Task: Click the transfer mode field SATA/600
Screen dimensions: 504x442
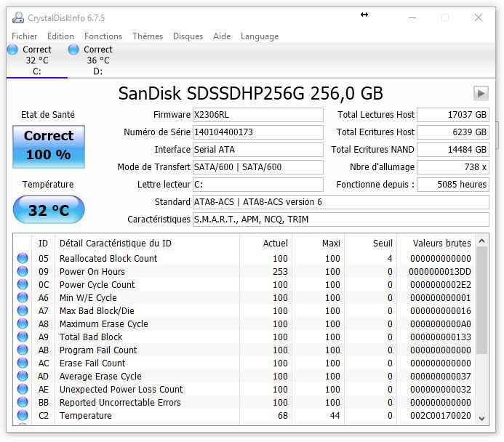Action: click(x=257, y=167)
